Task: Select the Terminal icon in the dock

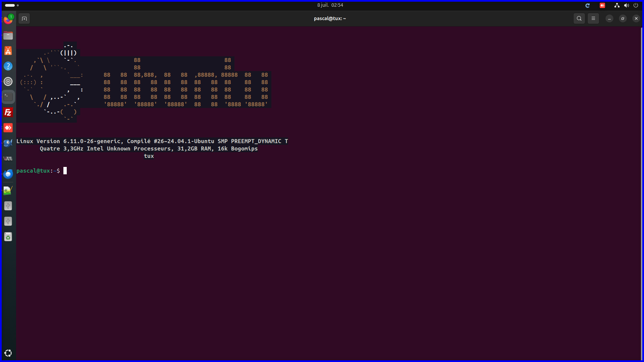Action: (x=8, y=97)
